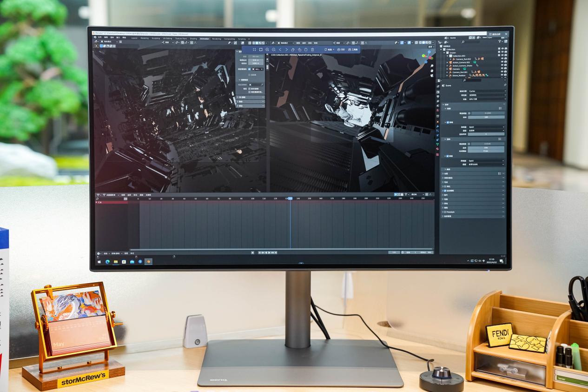
Task: Switch to the Compositing workspace tab
Action: [229, 39]
